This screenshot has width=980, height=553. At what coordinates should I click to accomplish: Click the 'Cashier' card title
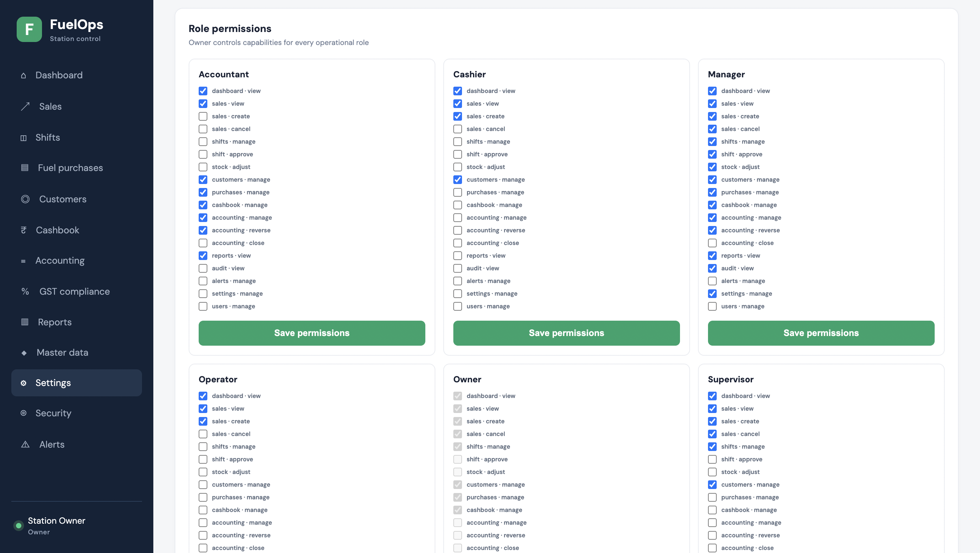point(469,75)
